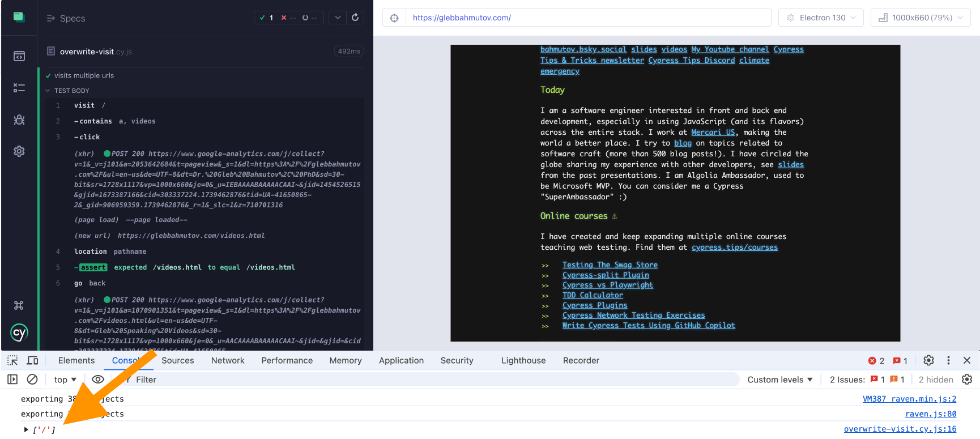Open the top JavaScript context dropdown
Viewport: 980px width, 439px height.
[65, 380]
